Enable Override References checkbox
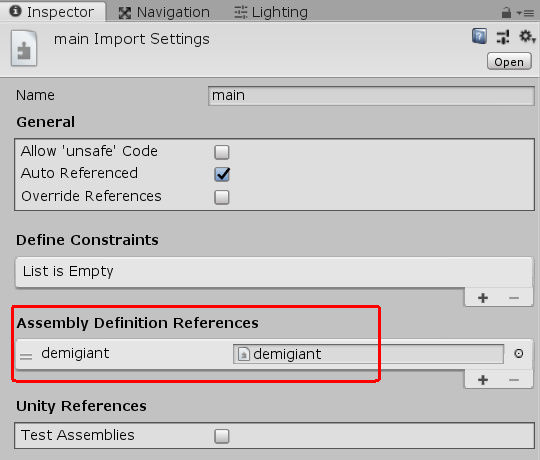 point(221,197)
